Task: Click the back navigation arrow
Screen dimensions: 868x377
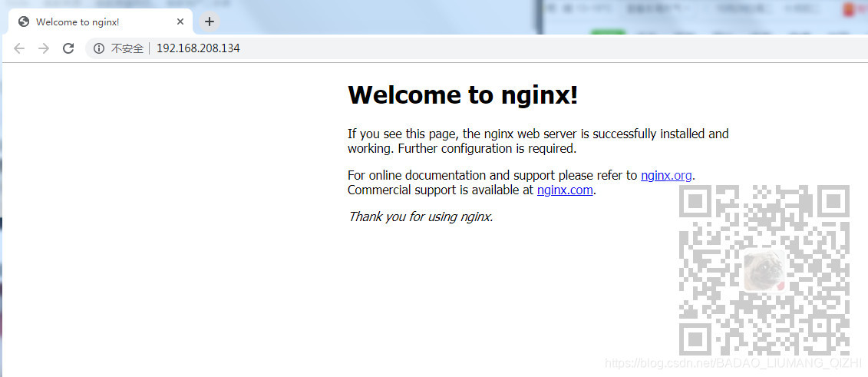Action: (19, 48)
